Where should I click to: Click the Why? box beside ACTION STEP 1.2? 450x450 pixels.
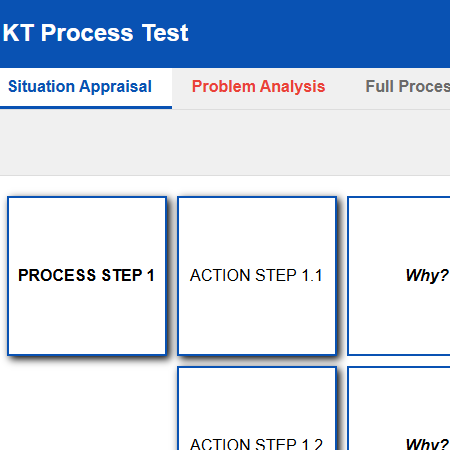tap(399, 409)
